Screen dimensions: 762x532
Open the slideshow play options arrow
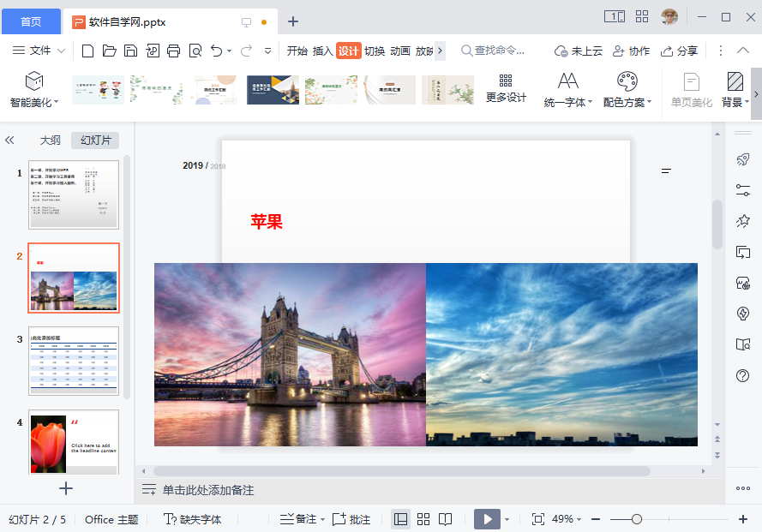pyautogui.click(x=507, y=519)
